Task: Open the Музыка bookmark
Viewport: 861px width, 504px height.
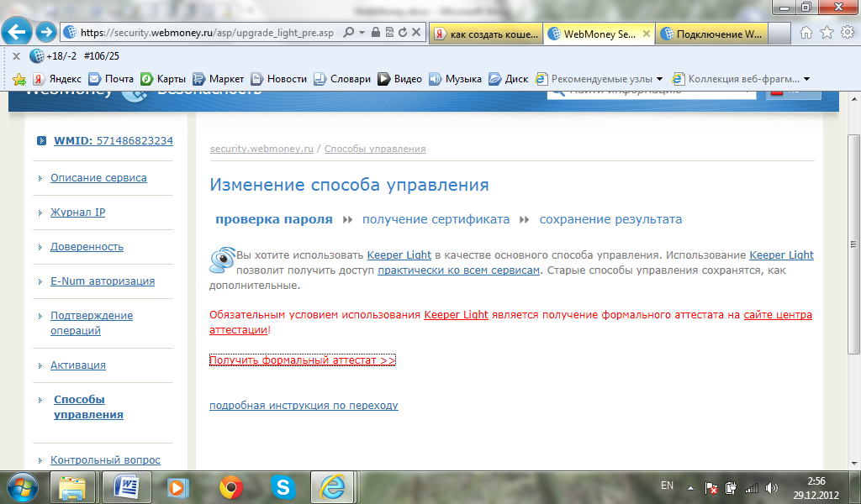Action: 455,79
